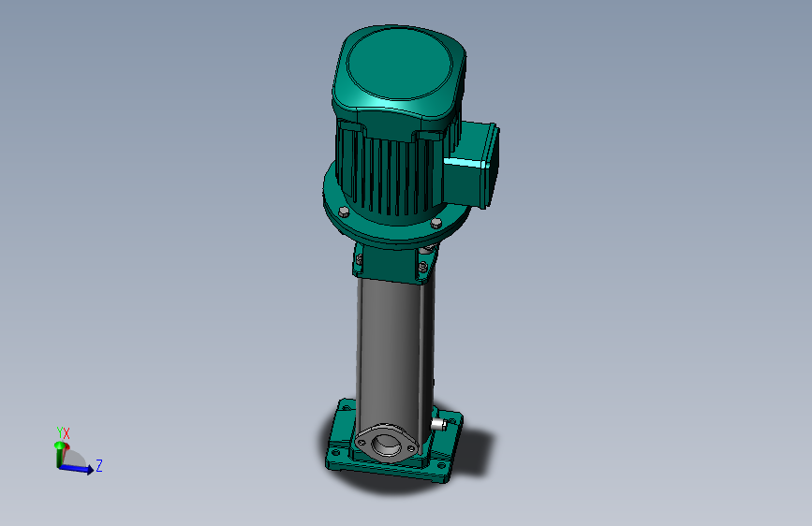Select the green Y axis of the triad
The width and height of the screenshot is (812, 526).
pyautogui.click(x=58, y=455)
